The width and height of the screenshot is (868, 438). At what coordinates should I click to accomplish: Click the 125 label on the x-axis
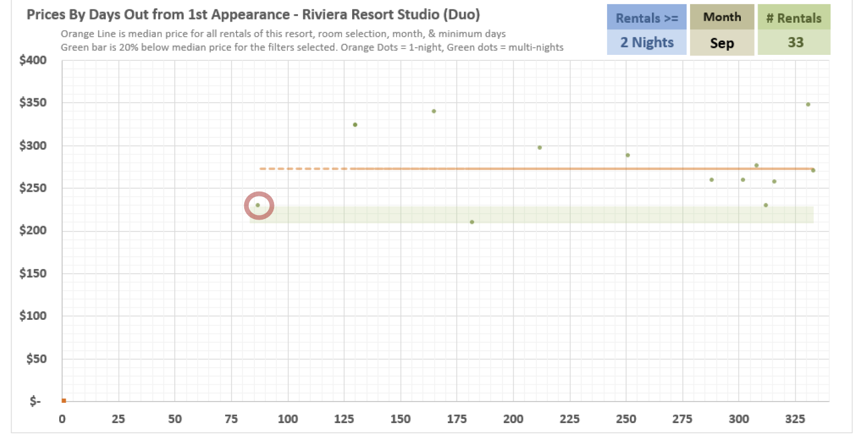[x=344, y=419]
